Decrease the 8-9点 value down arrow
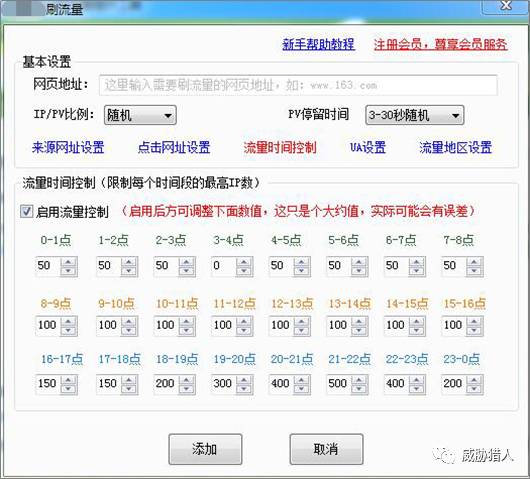This screenshot has width=530, height=479. pyautogui.click(x=69, y=331)
